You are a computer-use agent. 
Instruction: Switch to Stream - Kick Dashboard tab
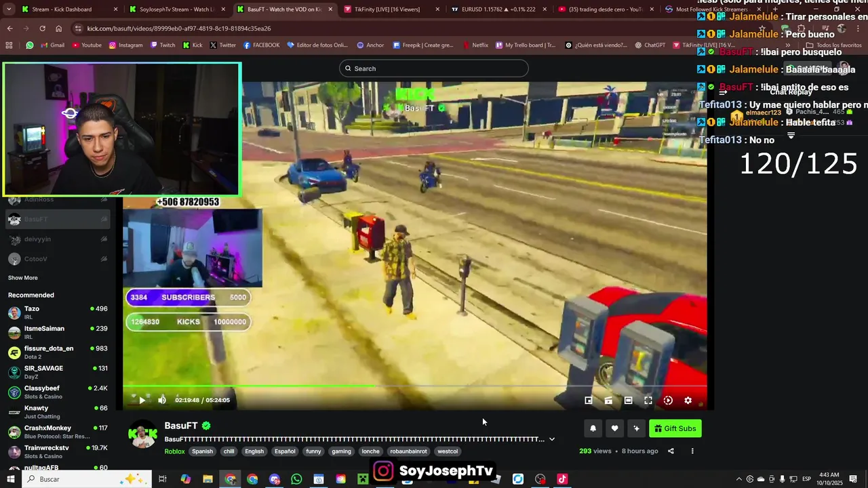point(70,9)
